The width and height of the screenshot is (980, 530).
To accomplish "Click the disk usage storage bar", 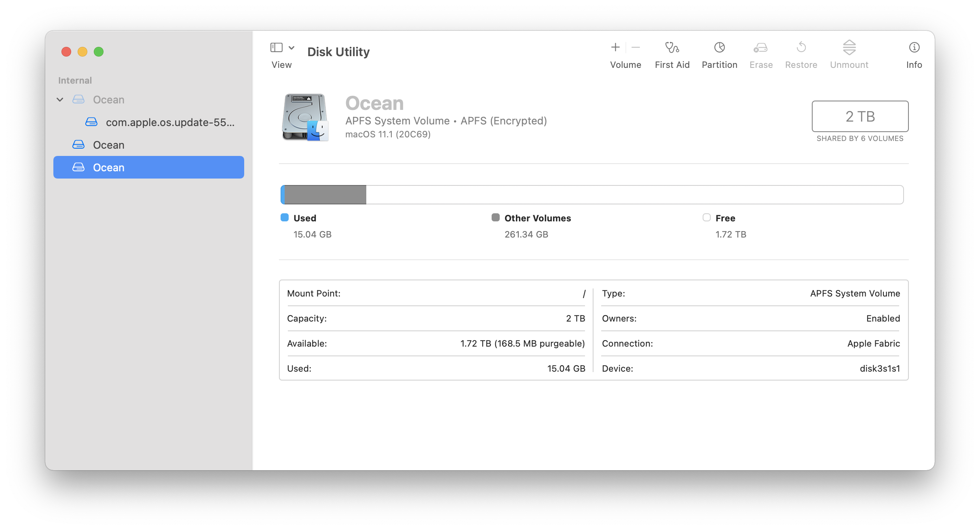I will (592, 195).
